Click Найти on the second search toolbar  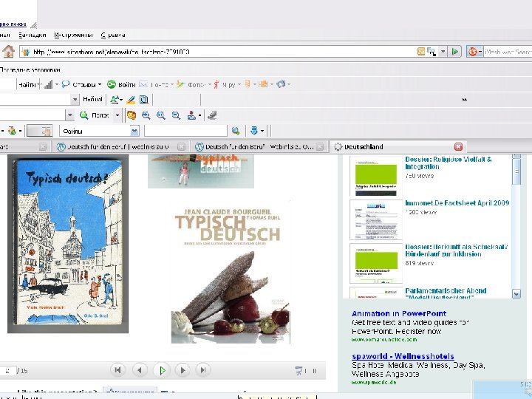[x=92, y=99]
